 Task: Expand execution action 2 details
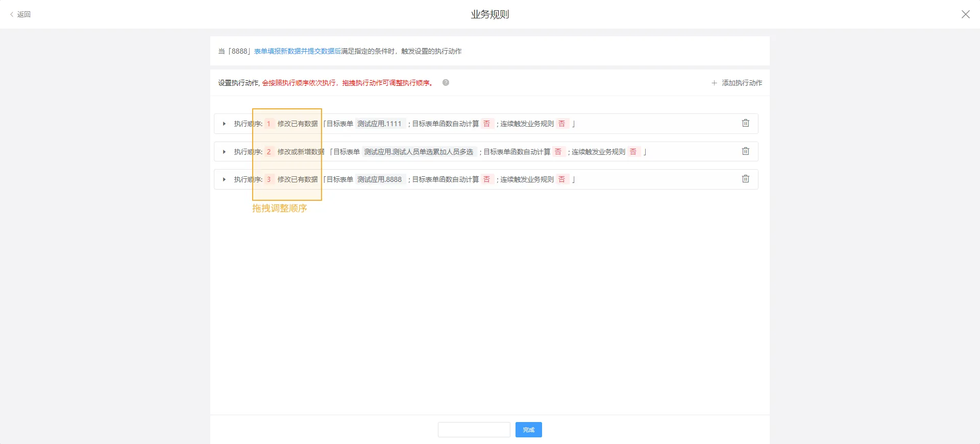(224, 152)
